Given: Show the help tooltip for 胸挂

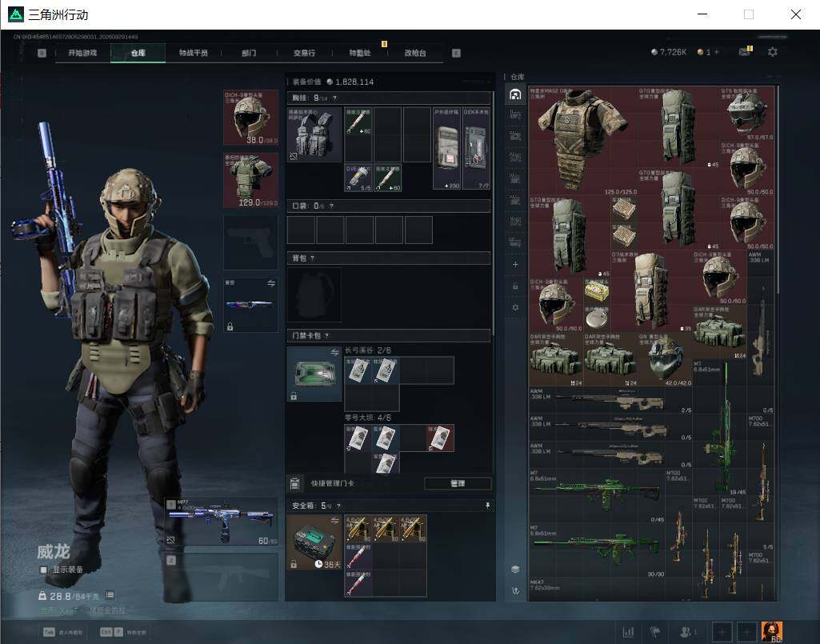Looking at the screenshot, I should [334, 98].
